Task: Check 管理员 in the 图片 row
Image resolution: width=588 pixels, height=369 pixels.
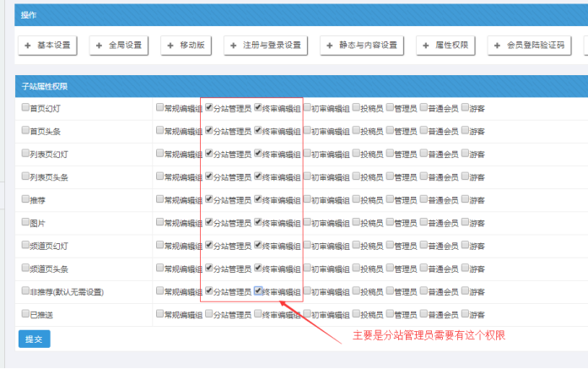Action: coord(389,222)
